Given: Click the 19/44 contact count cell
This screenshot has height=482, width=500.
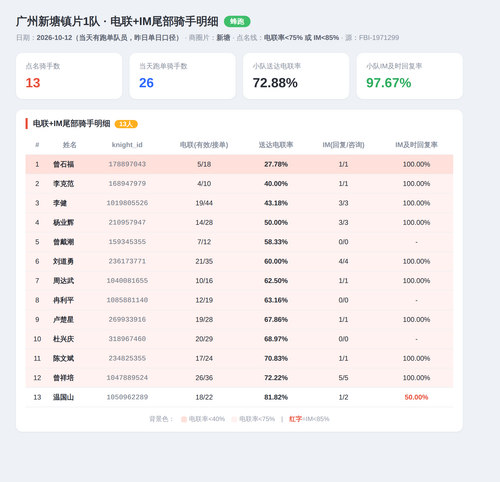Looking at the screenshot, I should click(204, 203).
